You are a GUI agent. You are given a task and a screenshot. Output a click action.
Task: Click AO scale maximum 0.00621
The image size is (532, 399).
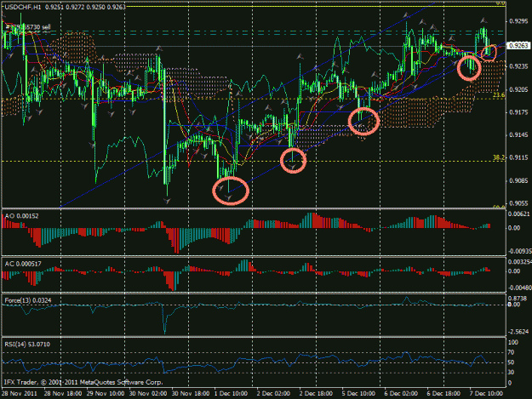519,214
